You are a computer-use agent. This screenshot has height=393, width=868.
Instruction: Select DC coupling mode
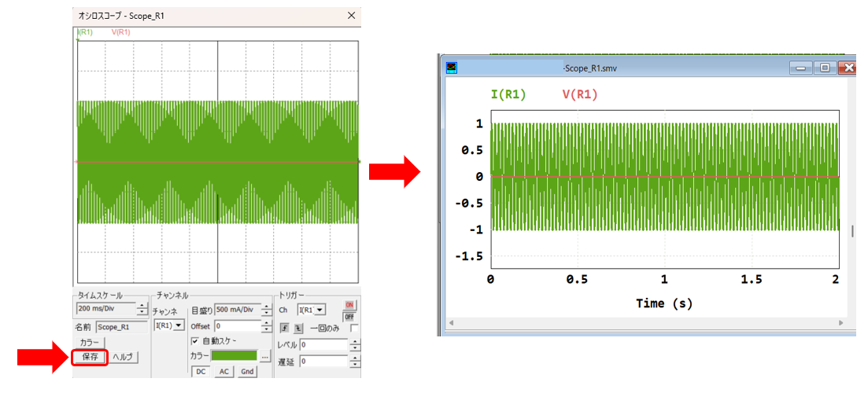pos(201,372)
